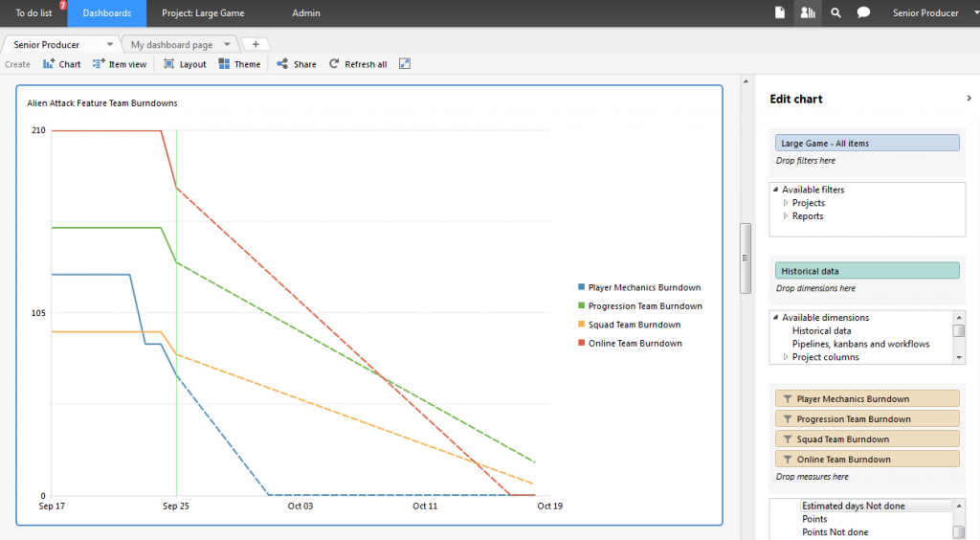Viewport: 980px width, 540px height.
Task: Open chat speech bubble icon
Action: coord(863,12)
